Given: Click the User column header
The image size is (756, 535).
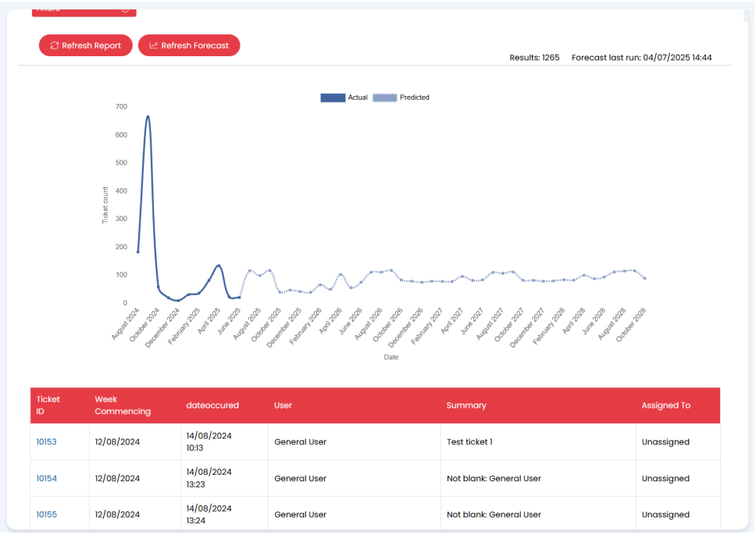Looking at the screenshot, I should [x=283, y=405].
